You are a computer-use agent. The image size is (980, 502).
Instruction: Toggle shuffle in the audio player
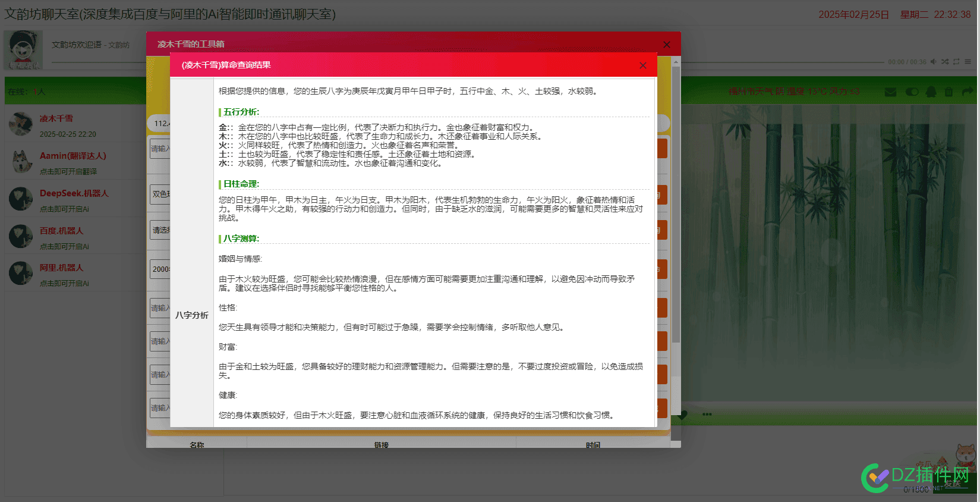tap(945, 62)
